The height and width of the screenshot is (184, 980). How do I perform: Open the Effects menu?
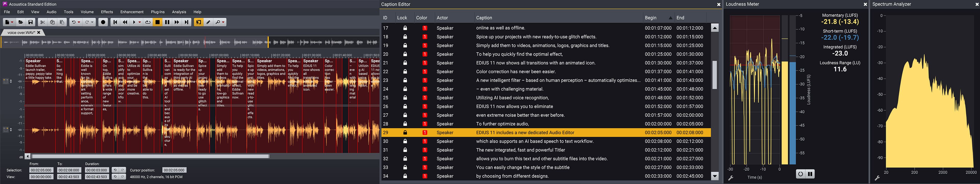(x=107, y=12)
